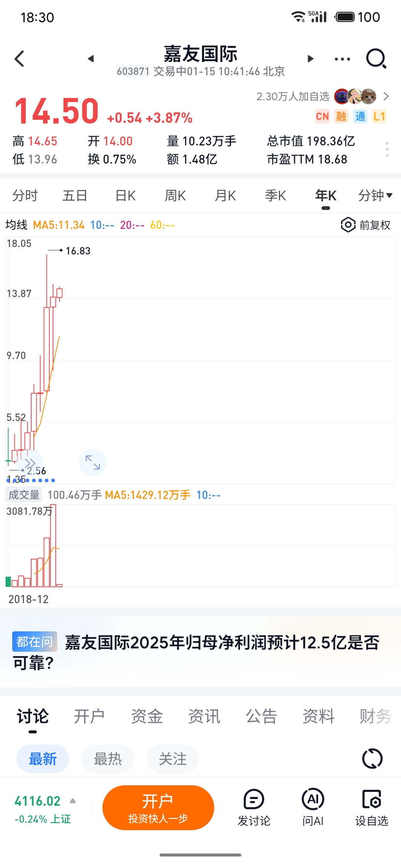Tap the L1 quote level tag

pos(379,116)
